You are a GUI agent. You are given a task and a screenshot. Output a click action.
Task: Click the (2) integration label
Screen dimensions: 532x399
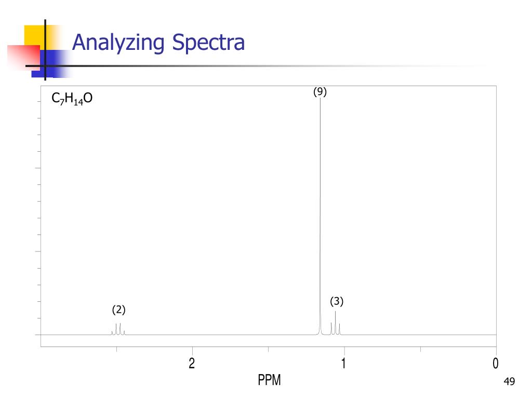point(119,310)
